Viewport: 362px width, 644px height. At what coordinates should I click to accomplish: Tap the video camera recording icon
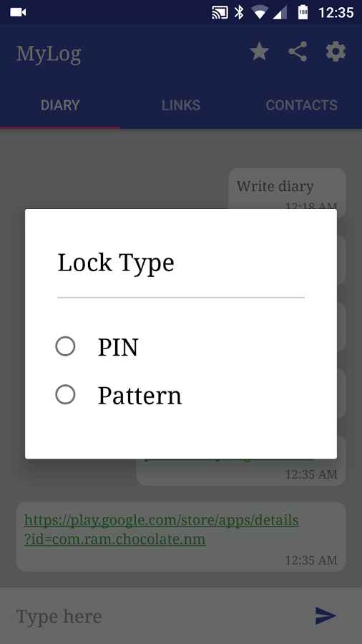18,12
